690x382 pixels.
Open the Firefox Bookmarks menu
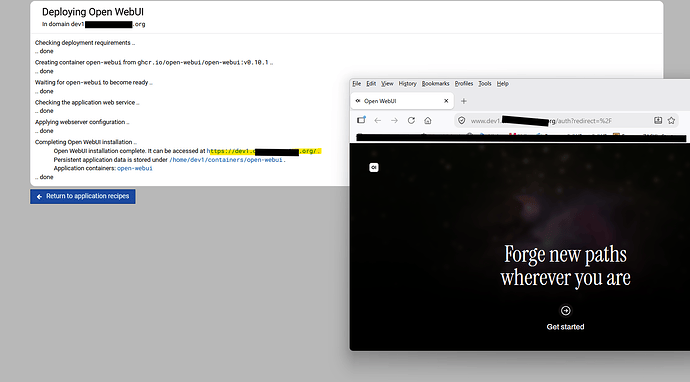435,84
